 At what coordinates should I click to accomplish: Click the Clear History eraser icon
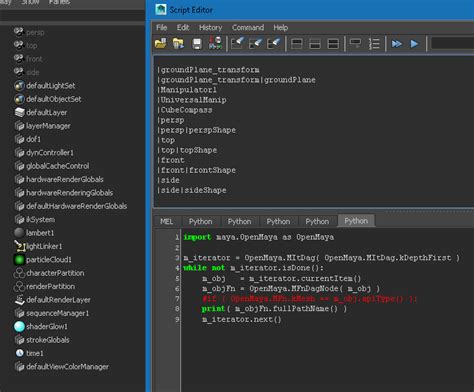(x=237, y=43)
